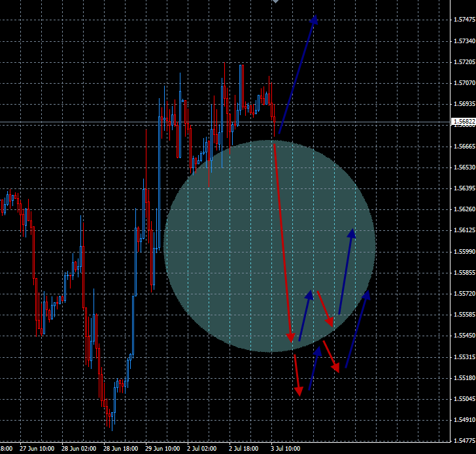476x454 pixels.
Task: Click the 1.56530 price scale label
Action: pos(464,167)
